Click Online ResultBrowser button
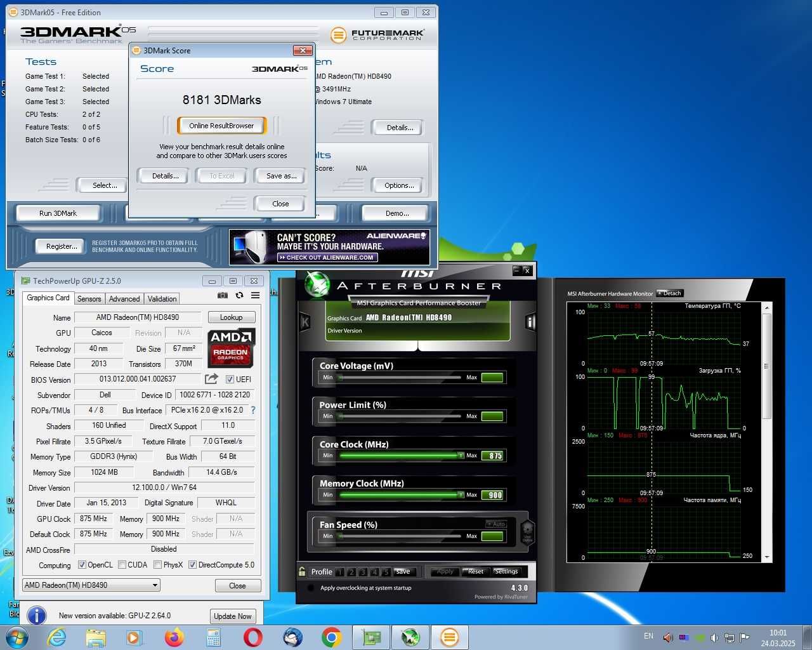Image resolution: width=812 pixels, height=650 pixels. [x=221, y=126]
